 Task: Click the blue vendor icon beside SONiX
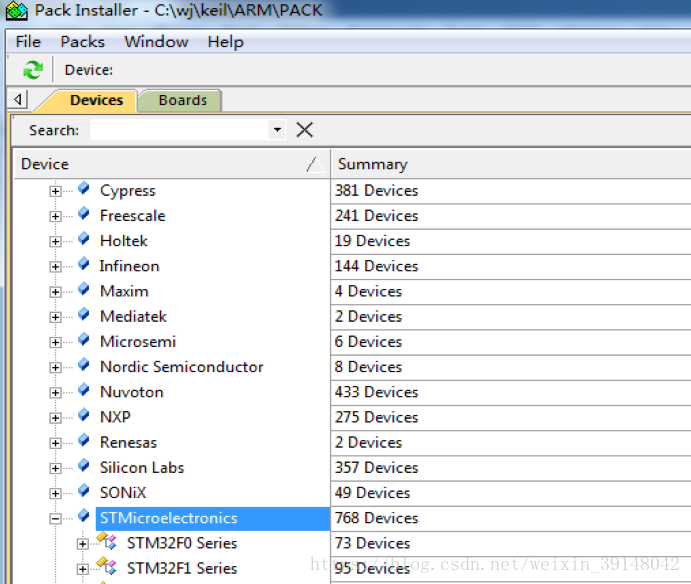tap(84, 490)
